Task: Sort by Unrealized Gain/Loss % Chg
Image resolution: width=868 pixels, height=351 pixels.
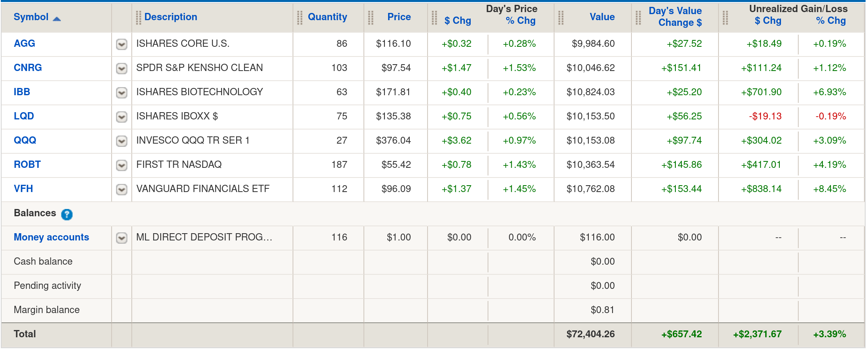Action: coord(831,21)
